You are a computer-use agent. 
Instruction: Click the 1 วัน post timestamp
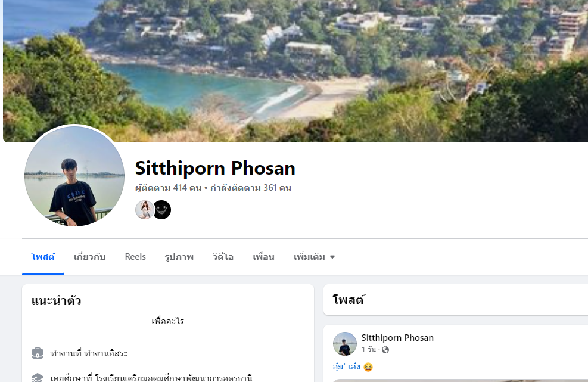[x=369, y=350]
